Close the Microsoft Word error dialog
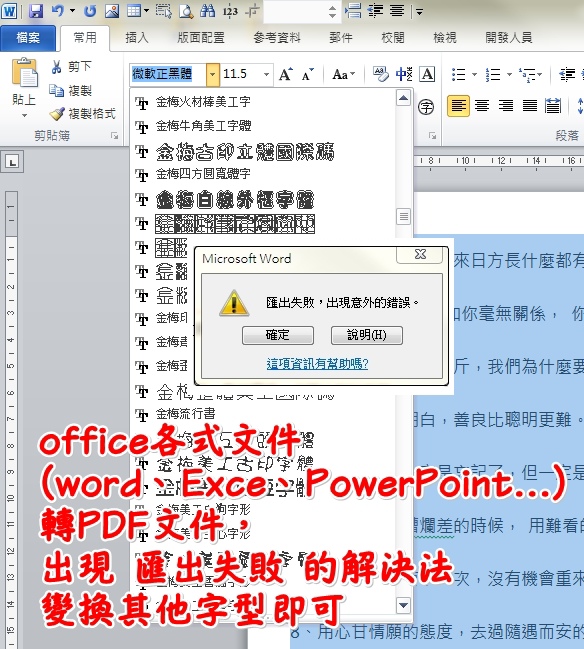The width and height of the screenshot is (584, 649). [x=421, y=254]
